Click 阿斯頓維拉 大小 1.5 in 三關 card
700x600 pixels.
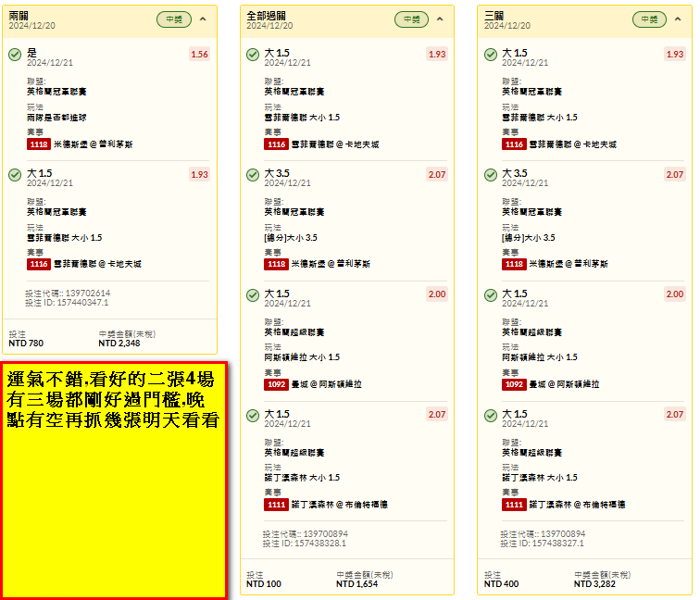(540, 357)
